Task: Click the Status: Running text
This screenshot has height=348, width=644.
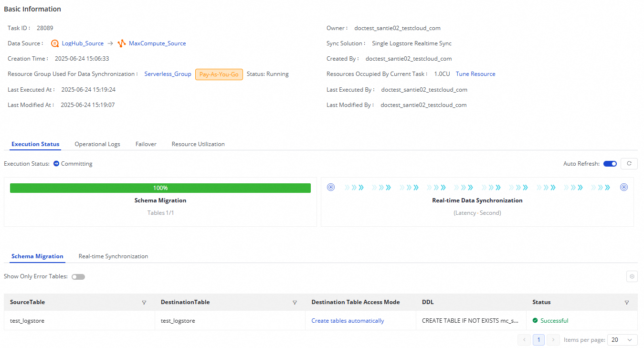Action: (x=268, y=74)
